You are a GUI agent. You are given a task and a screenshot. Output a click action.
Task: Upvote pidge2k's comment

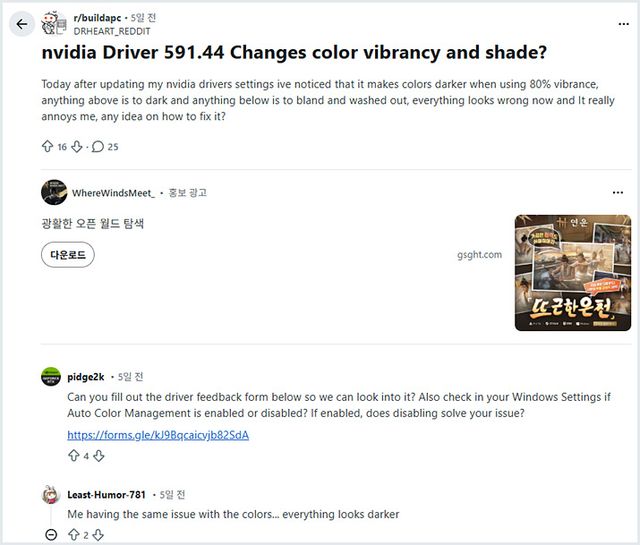(74, 456)
